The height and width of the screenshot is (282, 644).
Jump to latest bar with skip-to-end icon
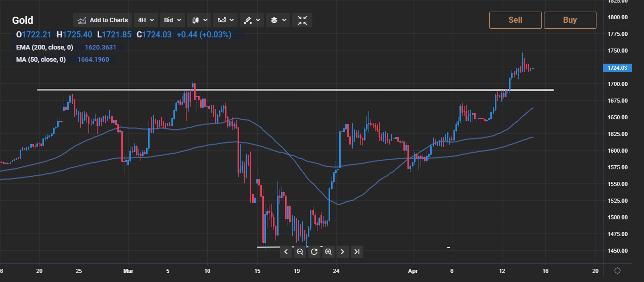[x=356, y=252]
